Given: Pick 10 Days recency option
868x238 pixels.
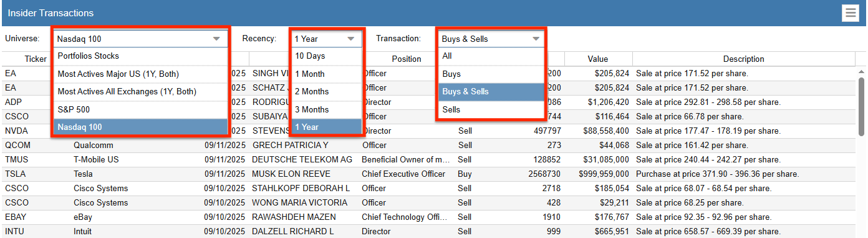Looking at the screenshot, I should pos(326,56).
